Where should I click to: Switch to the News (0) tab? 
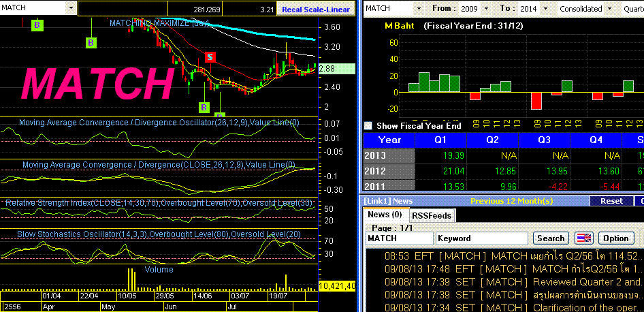tap(385, 215)
